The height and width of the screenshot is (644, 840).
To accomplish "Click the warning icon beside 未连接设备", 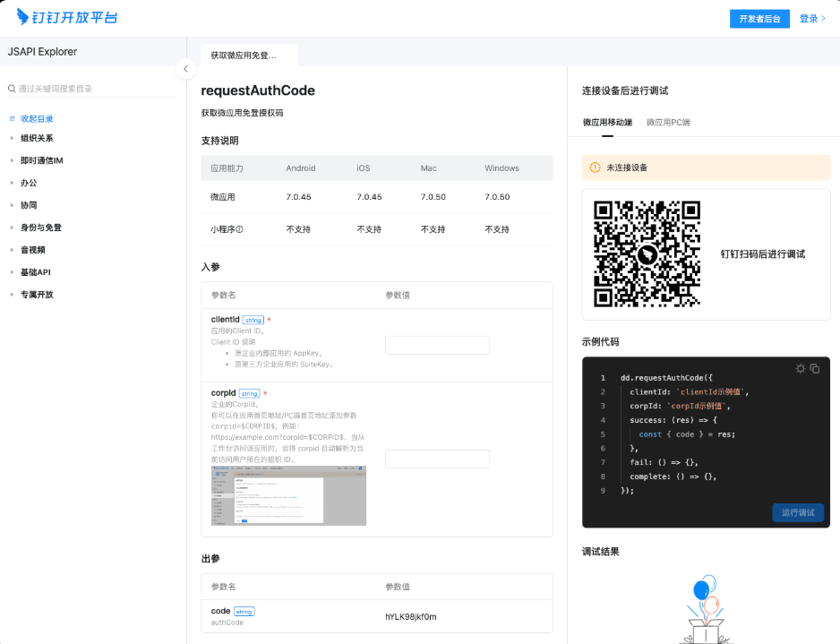I will coord(596,167).
